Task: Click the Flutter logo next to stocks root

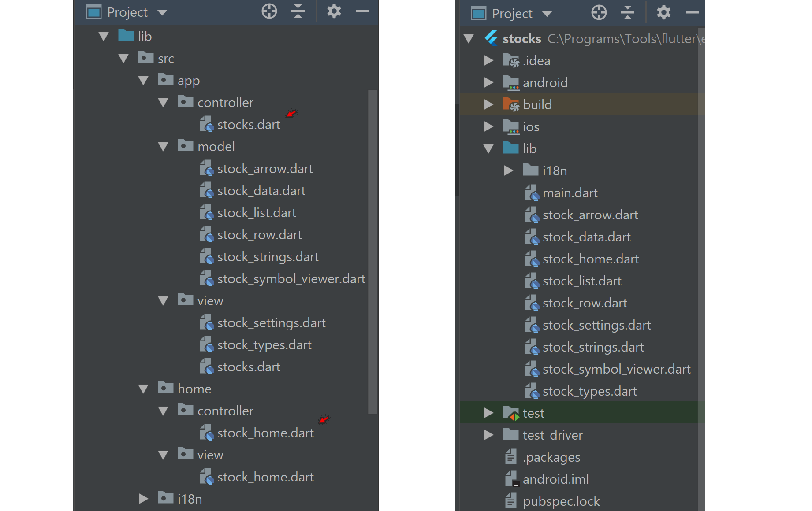Action: click(x=490, y=38)
